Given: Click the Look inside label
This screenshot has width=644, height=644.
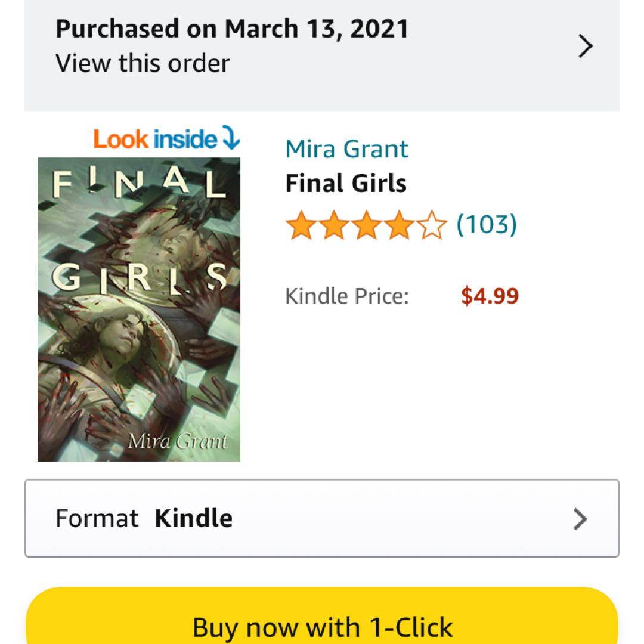Looking at the screenshot, I should coord(155,139).
